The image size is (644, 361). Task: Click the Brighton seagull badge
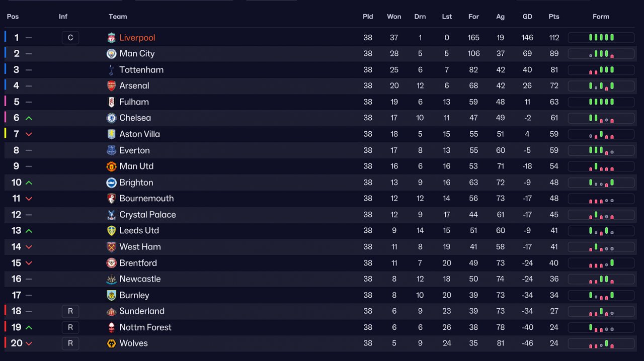click(x=111, y=183)
